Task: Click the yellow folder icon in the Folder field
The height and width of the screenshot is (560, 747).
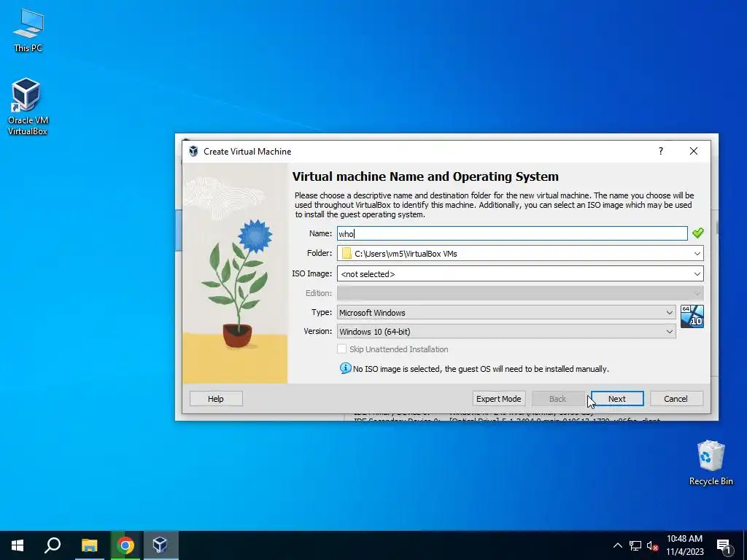Action: 347,254
